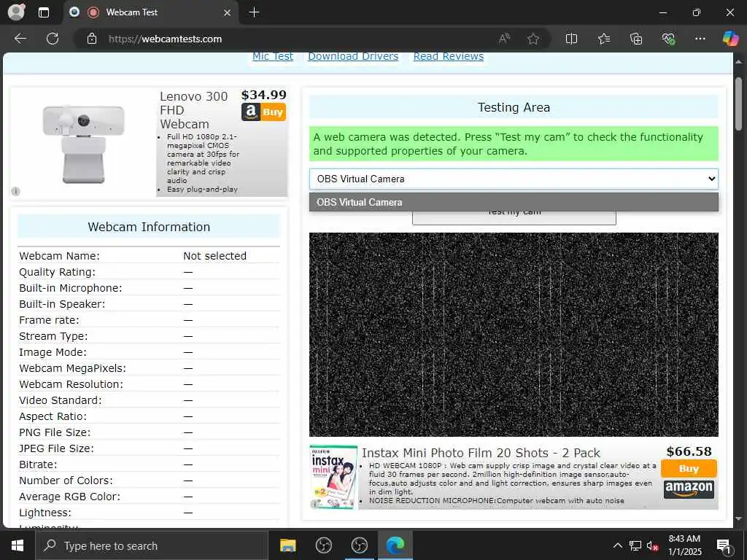Viewport: 747px width, 560px height.
Task: Refresh the Webcam Test page
Action: pyautogui.click(x=53, y=39)
